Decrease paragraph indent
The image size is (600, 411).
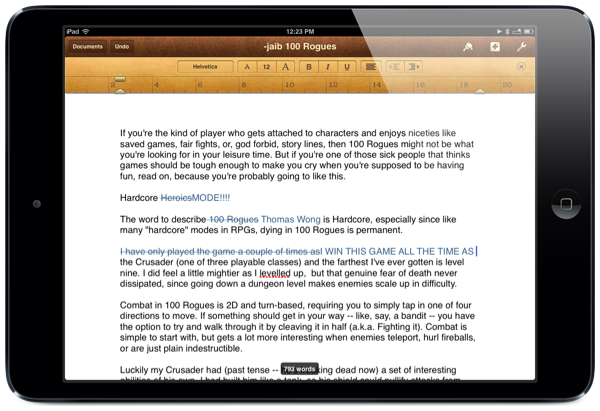(x=394, y=67)
